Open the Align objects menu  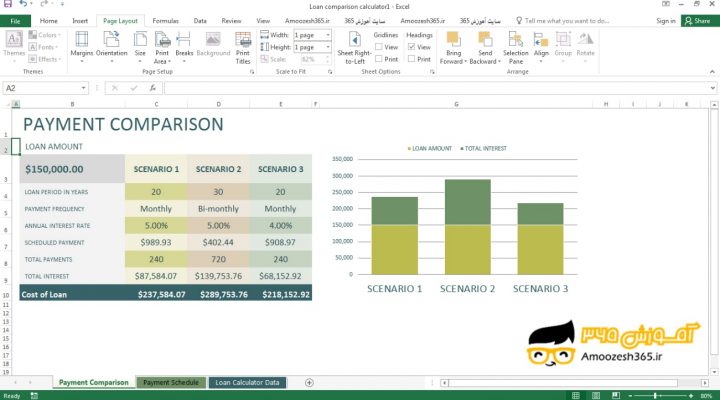click(x=541, y=47)
